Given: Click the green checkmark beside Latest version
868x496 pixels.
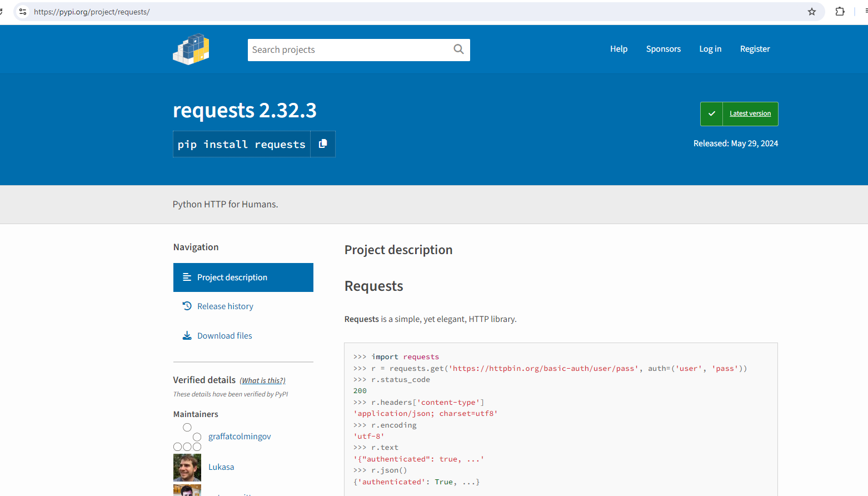Looking at the screenshot, I should pos(711,114).
